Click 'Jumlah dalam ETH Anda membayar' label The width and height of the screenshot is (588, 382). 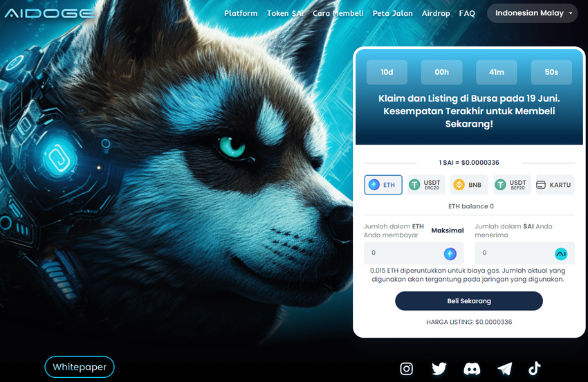click(394, 230)
